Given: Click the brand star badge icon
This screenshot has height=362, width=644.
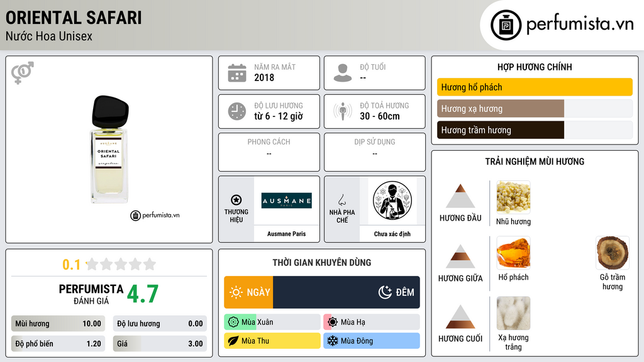Looking at the screenshot, I should [x=236, y=200].
